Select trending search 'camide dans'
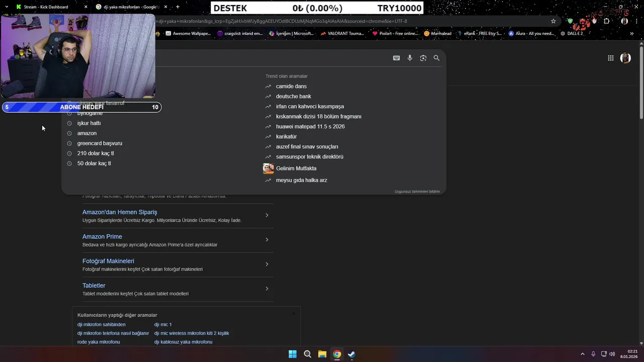Screen dimensions: 644x362 [291, 86]
